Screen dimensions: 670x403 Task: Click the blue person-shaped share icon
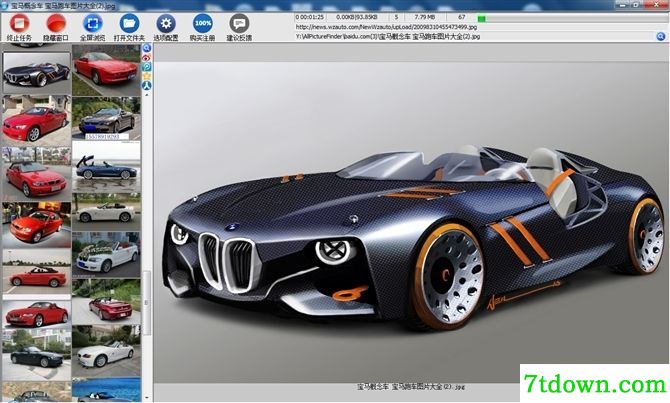point(147,85)
